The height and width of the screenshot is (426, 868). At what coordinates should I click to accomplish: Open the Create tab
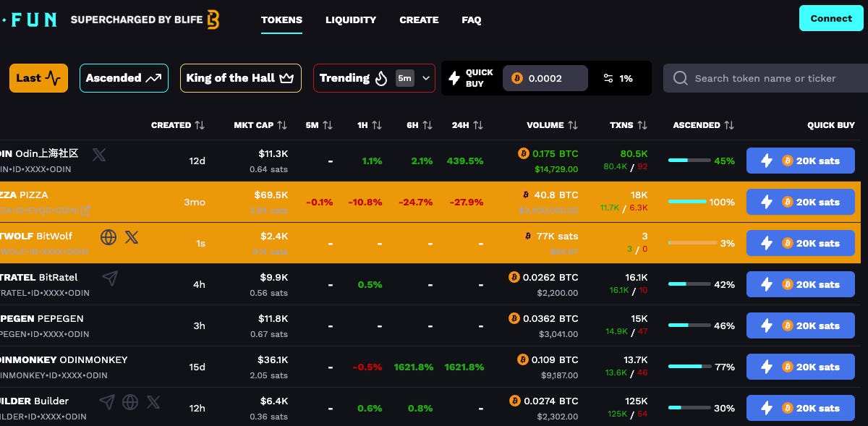(419, 20)
